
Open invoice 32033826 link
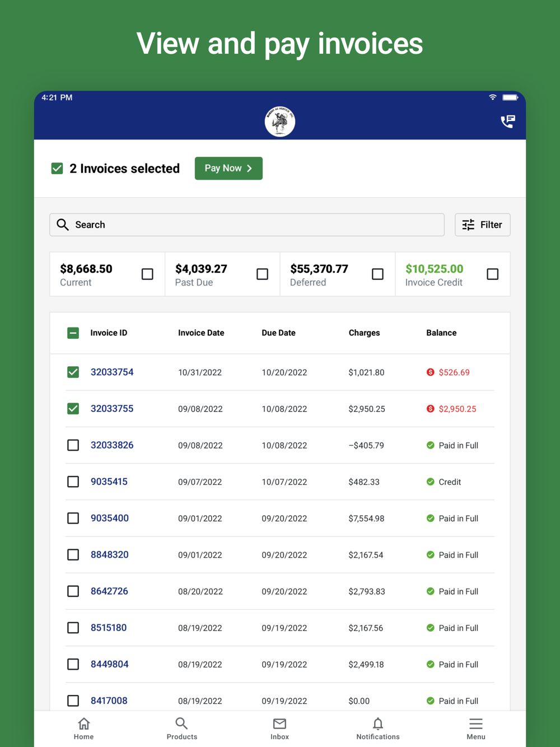coord(112,445)
